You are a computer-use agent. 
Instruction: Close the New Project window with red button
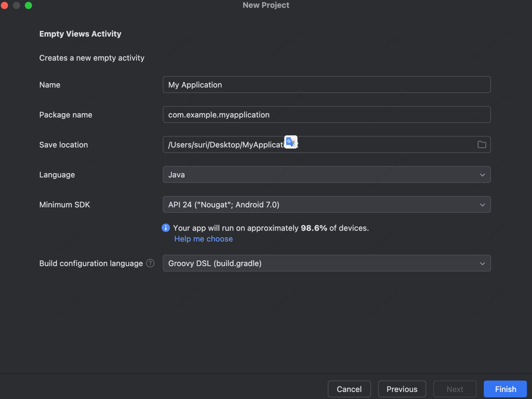pyautogui.click(x=5, y=5)
